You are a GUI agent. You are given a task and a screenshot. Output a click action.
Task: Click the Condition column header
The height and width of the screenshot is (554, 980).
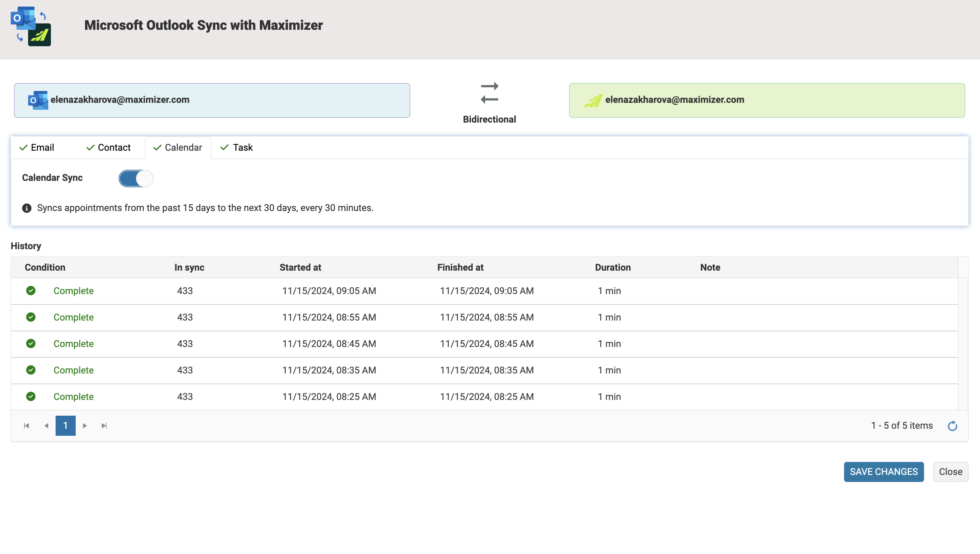coord(45,268)
